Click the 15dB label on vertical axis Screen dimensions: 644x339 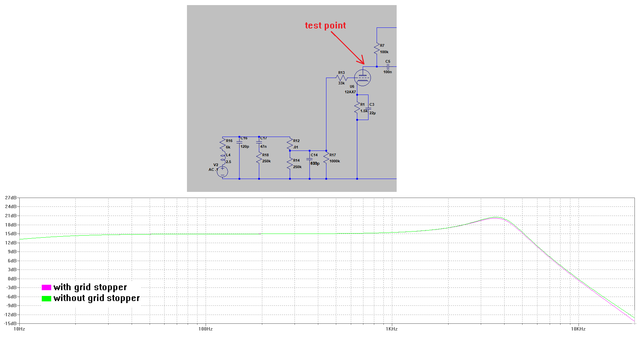click(x=11, y=234)
